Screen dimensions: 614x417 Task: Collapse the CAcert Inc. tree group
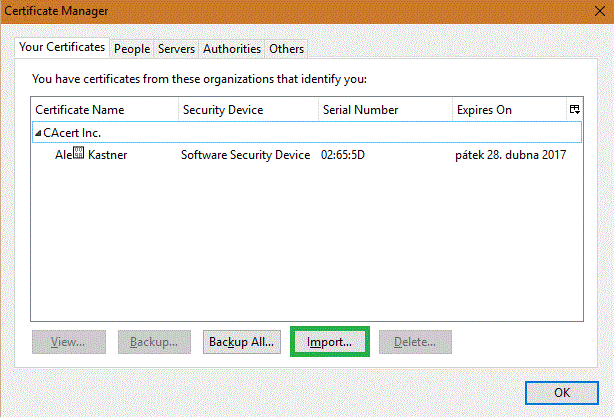(38, 133)
